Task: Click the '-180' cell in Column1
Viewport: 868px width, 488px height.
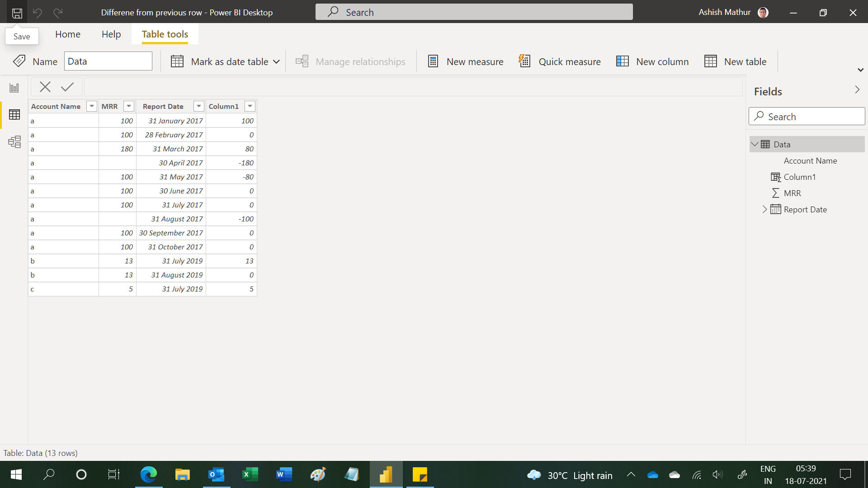Action: [231, 163]
